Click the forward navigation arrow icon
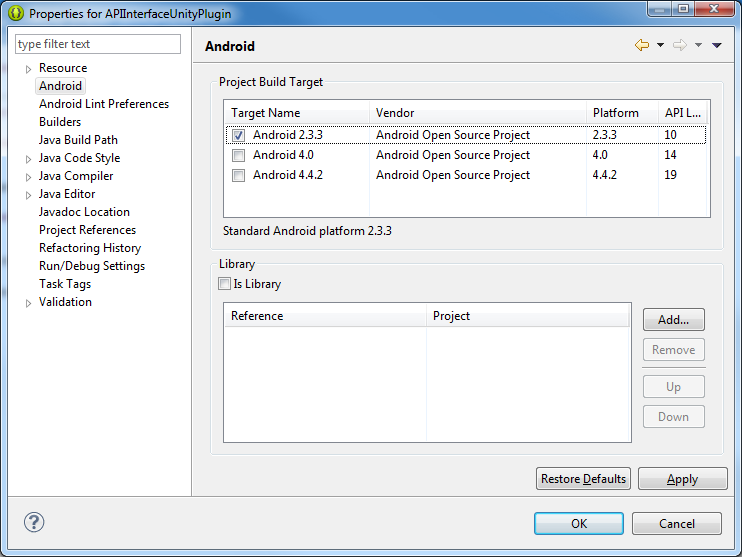This screenshot has width=742, height=557. pyautogui.click(x=680, y=45)
